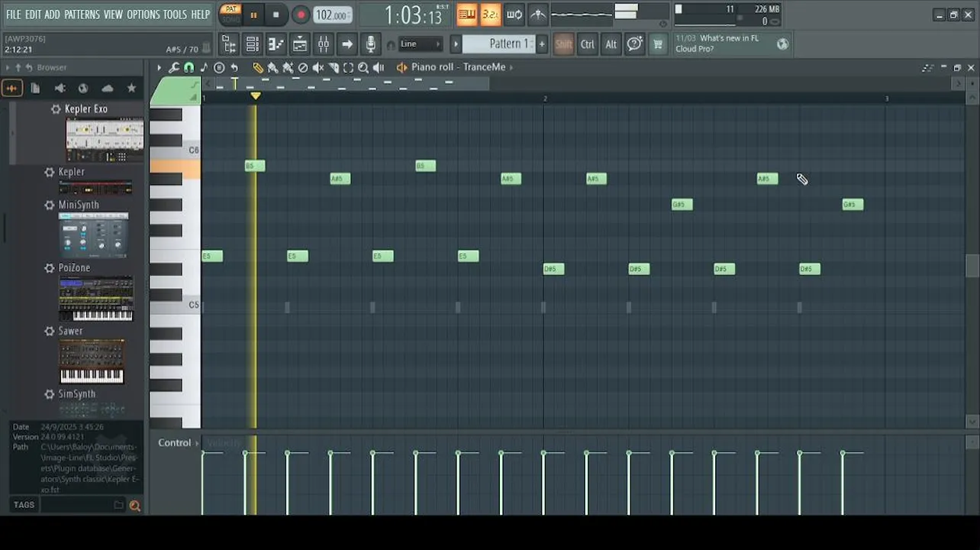
Task: Toggle the countdown before recording button
Action: tap(490, 15)
